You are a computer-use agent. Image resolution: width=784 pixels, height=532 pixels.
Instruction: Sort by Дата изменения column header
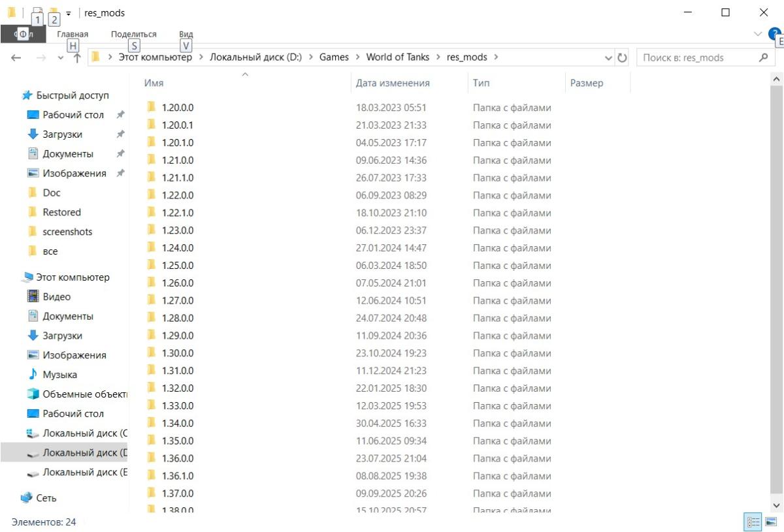point(393,83)
